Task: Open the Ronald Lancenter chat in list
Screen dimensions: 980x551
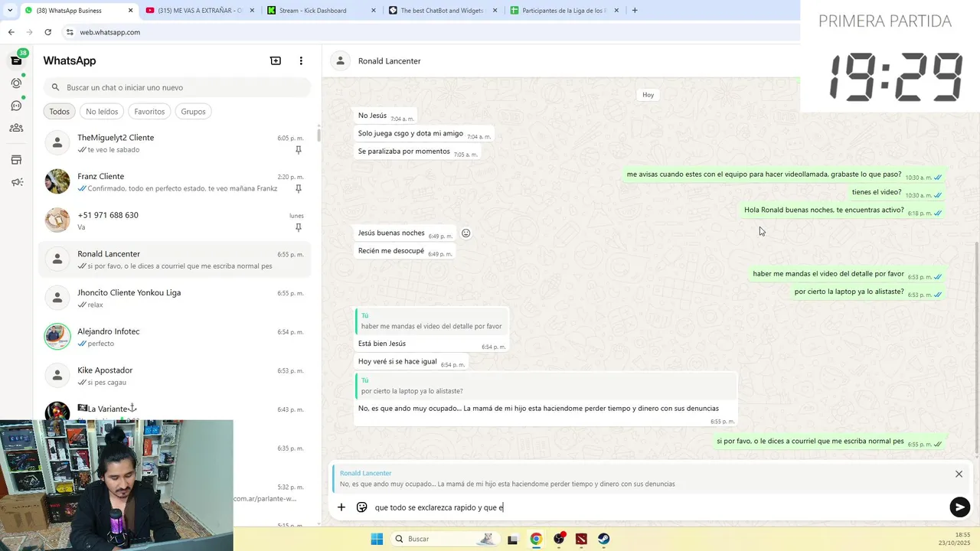Action: pyautogui.click(x=174, y=259)
